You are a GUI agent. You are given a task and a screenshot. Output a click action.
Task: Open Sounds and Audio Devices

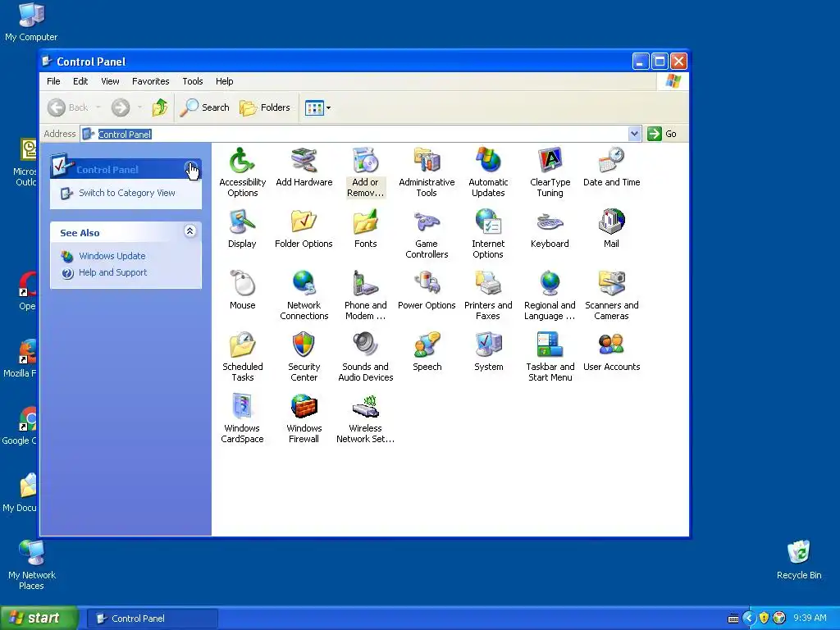[365, 357]
